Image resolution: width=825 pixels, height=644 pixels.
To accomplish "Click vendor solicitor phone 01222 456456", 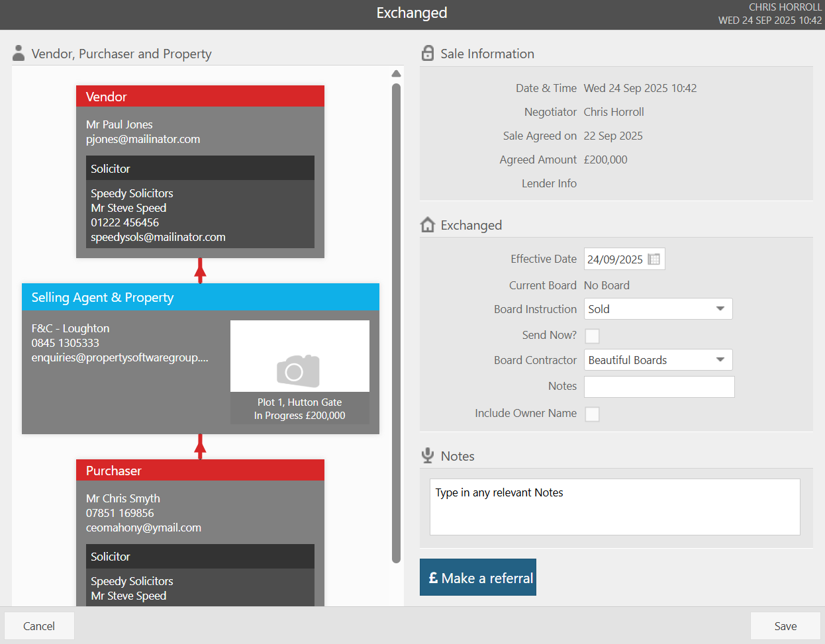I will [x=124, y=222].
